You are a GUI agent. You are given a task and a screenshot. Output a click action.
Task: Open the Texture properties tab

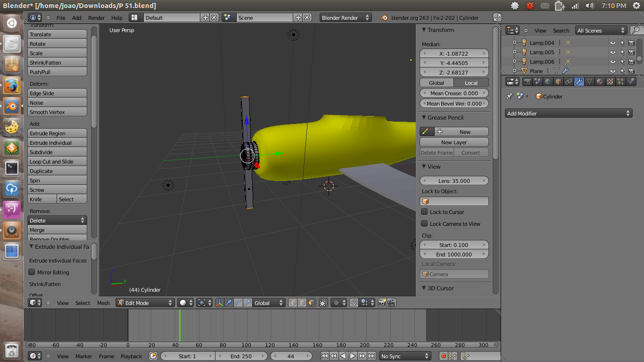(x=610, y=81)
